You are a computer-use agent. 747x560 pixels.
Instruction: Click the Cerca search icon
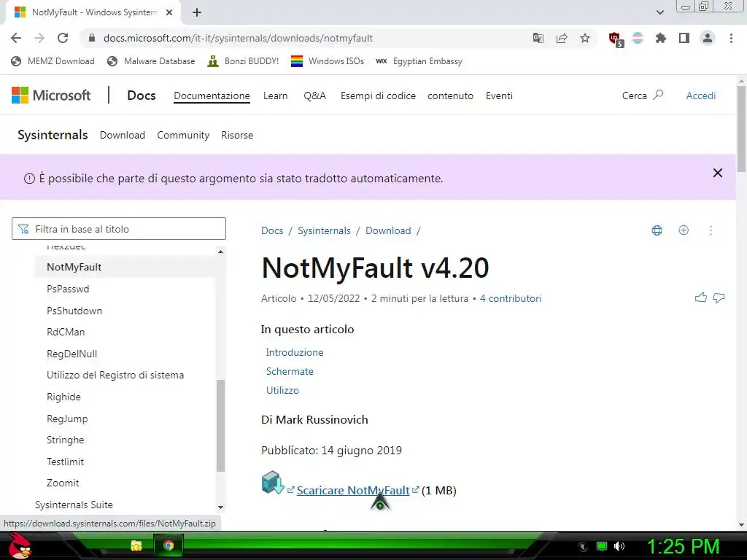[x=658, y=95]
